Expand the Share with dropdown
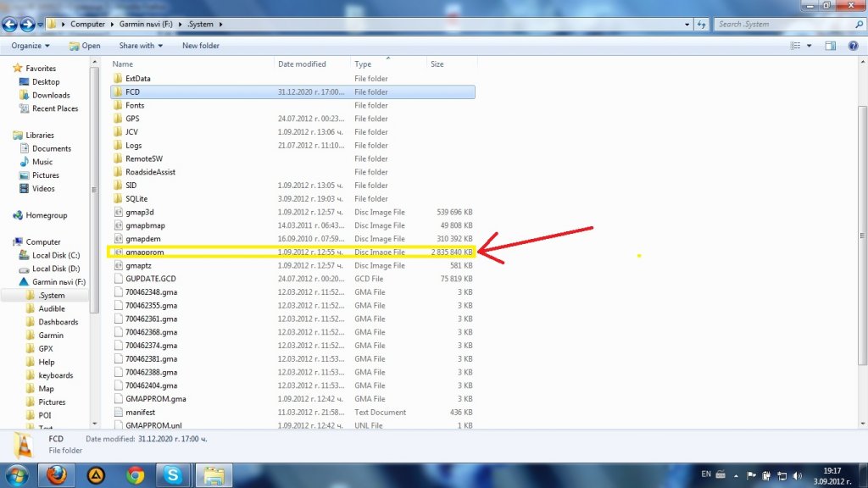868x488 pixels. 140,46
